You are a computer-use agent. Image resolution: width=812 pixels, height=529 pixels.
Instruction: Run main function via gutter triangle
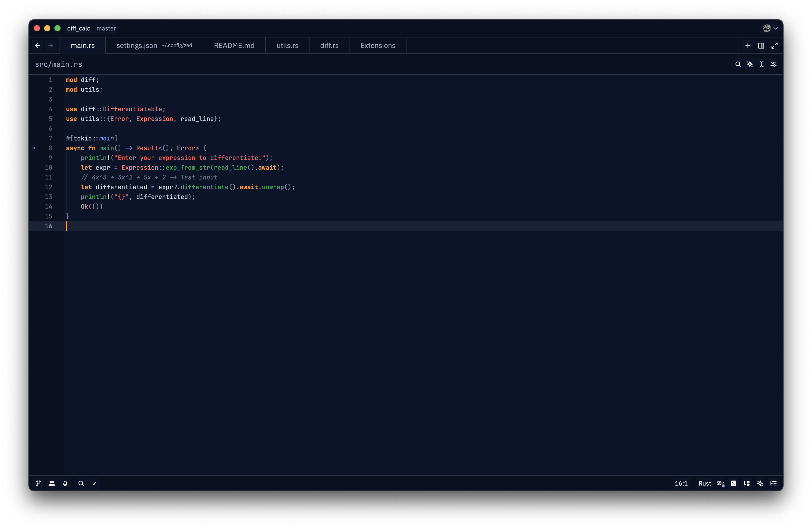34,148
